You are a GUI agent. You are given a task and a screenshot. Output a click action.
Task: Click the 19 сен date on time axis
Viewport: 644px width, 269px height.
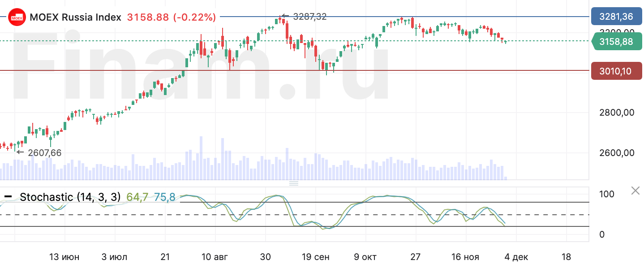(x=316, y=257)
